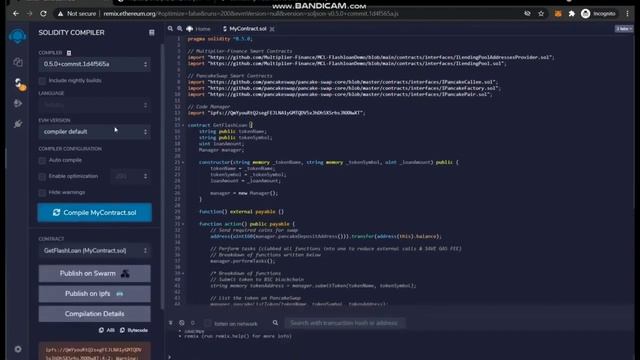Open the MetaMask fox extension

(x=558, y=13)
